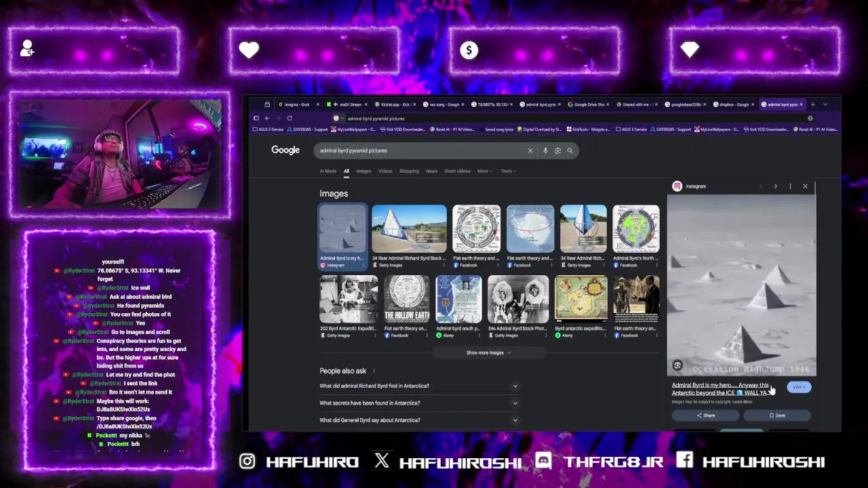Screen dimensions: 868x488
Task: Click Instagram logo in preview header
Action: pos(677,186)
